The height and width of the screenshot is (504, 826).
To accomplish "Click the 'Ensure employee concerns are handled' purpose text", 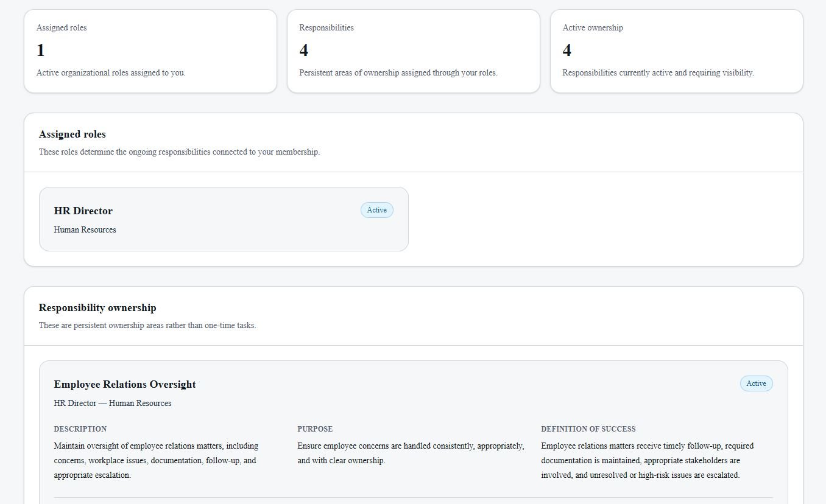I will point(411,453).
